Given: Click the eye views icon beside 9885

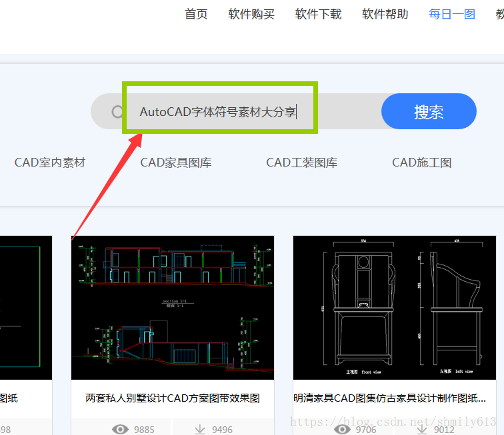Looking at the screenshot, I should pos(120,429).
